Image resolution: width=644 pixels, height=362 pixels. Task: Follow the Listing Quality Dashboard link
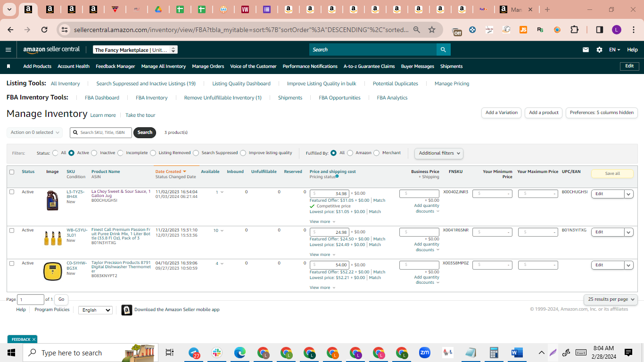pos(241,83)
